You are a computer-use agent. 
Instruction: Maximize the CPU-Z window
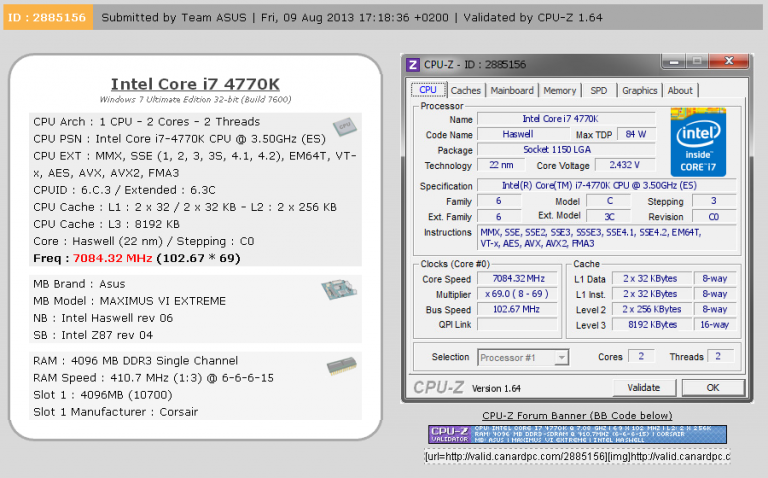(697, 61)
